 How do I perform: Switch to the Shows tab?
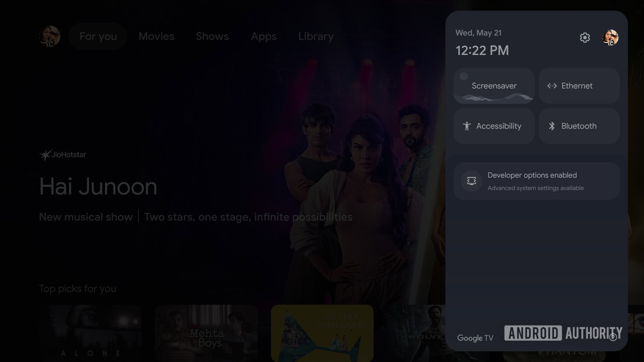click(212, 36)
